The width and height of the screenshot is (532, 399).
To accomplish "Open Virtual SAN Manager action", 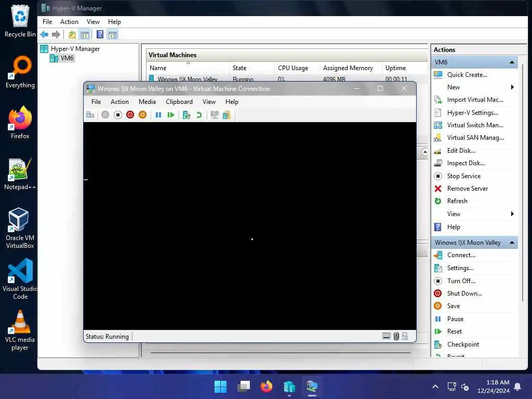I will tap(475, 138).
